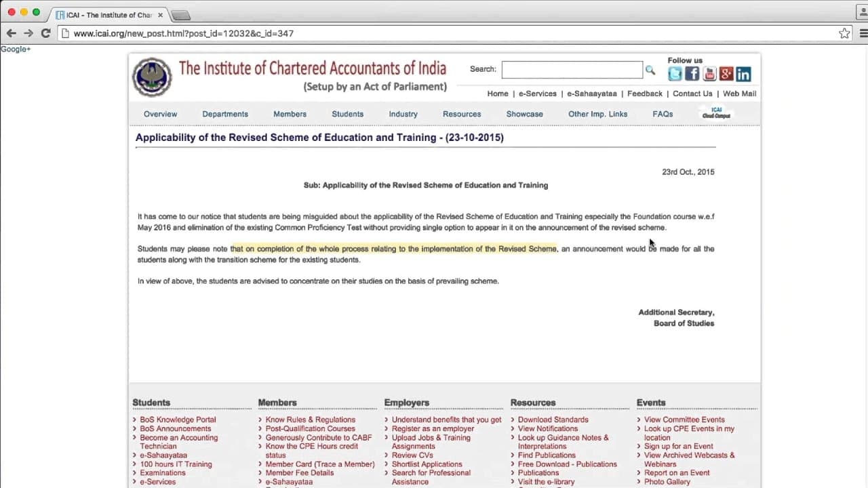Open Download Standards link
Viewport: 868px width, 488px height.
tap(553, 420)
